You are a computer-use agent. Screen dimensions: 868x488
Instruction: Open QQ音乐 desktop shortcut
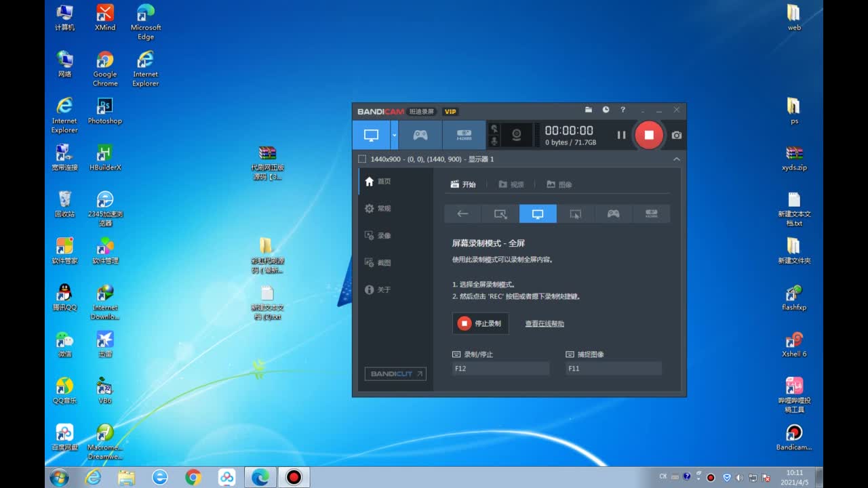click(x=64, y=391)
